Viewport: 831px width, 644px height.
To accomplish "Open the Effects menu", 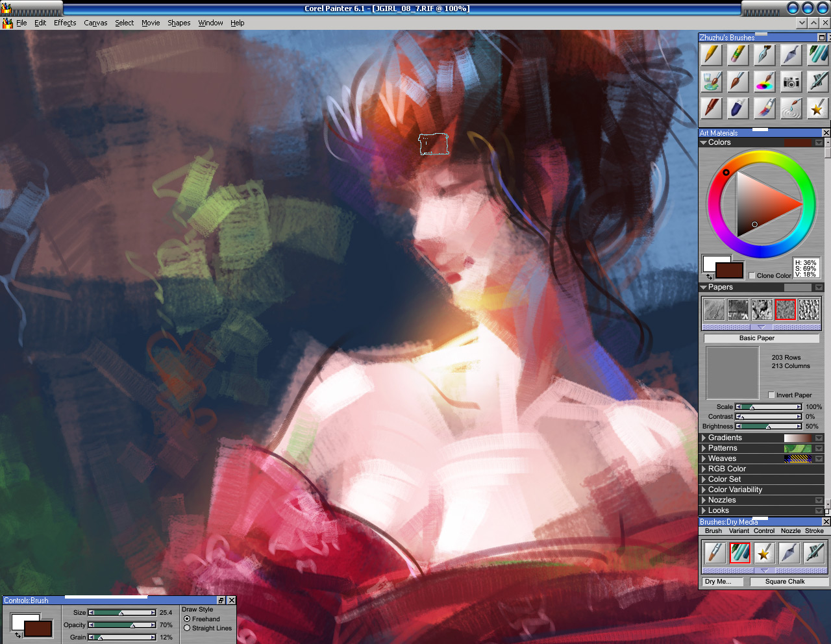I will 65,23.
